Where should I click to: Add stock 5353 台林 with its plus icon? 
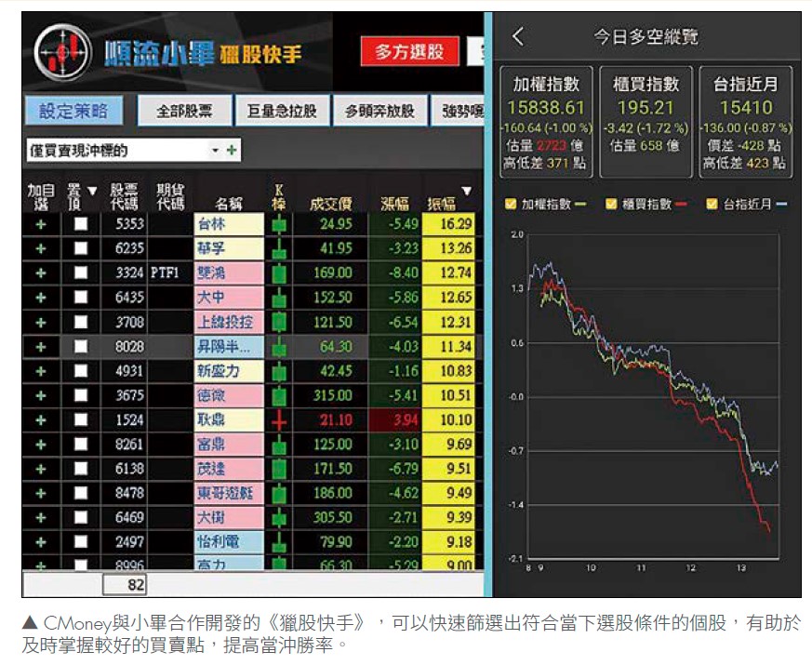pyautogui.click(x=41, y=224)
